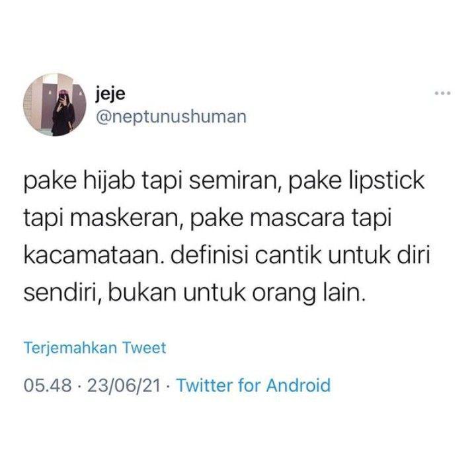Open the @neptunushuman handle profile

click(x=171, y=117)
